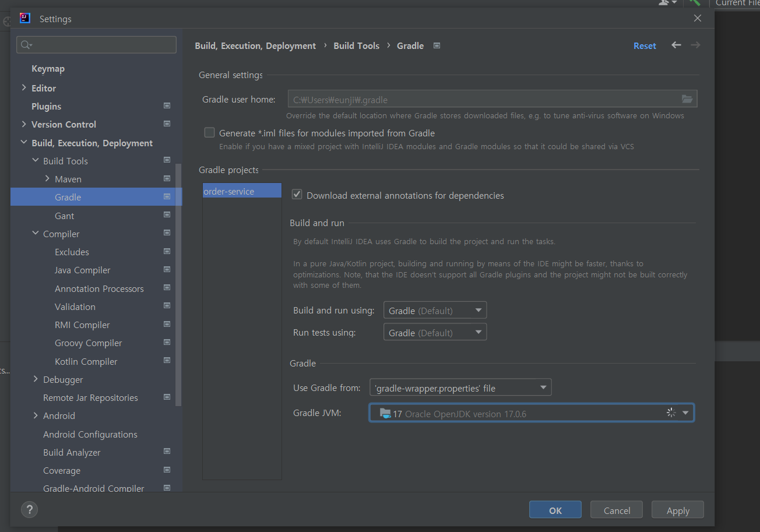Click the project-level icon next to the Gradle breadcrumb

[437, 45]
